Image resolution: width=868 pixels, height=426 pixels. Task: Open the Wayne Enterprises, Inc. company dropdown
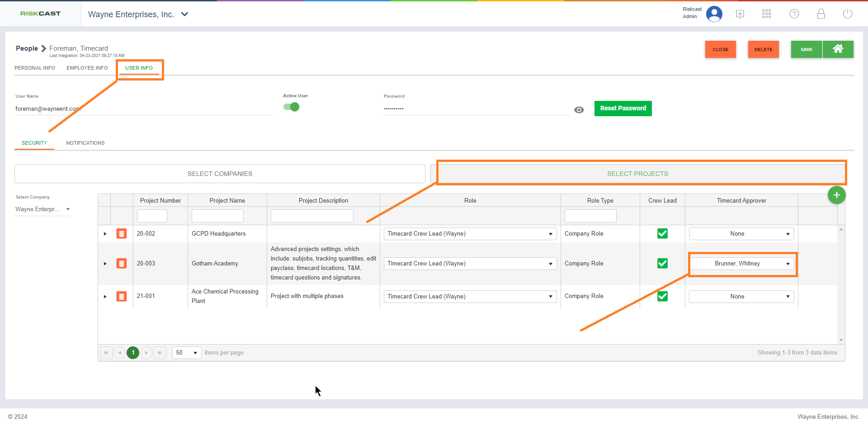[138, 14]
